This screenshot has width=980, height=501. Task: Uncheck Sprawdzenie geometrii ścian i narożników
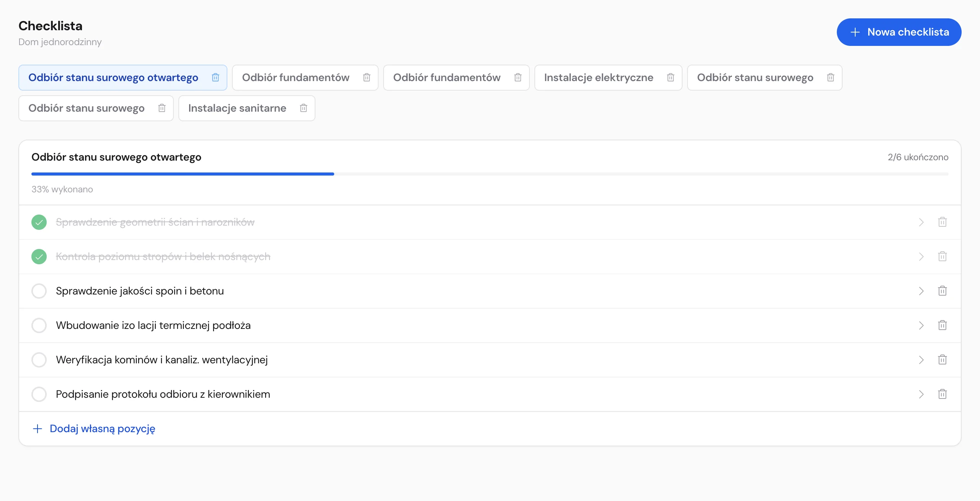[x=39, y=222]
